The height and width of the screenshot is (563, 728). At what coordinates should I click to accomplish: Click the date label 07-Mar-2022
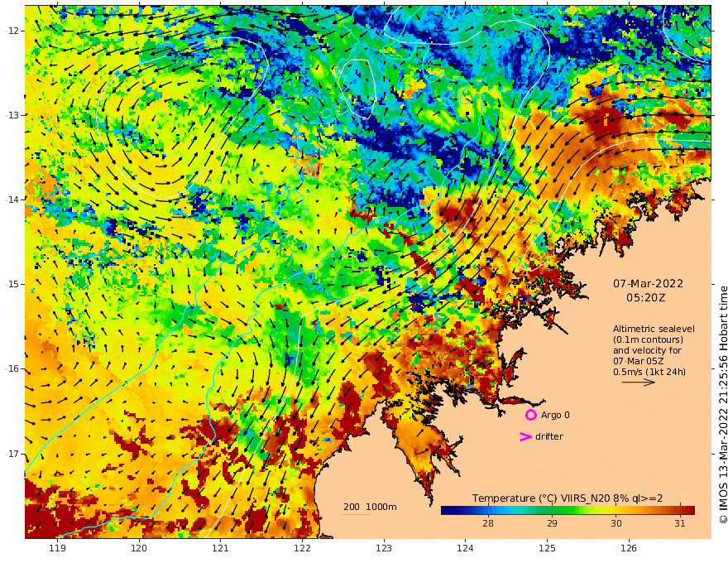tap(648, 283)
